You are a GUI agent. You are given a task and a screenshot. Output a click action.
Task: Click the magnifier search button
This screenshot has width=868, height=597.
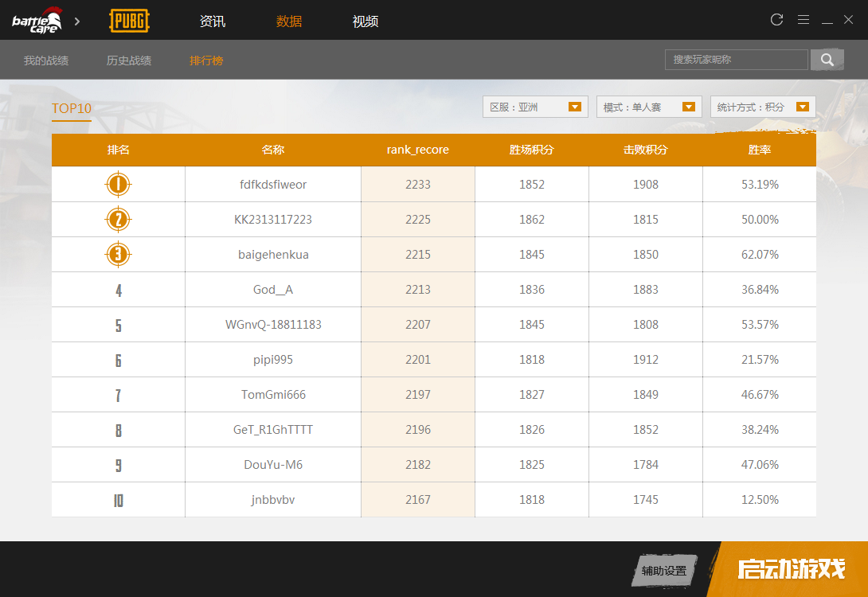click(827, 59)
